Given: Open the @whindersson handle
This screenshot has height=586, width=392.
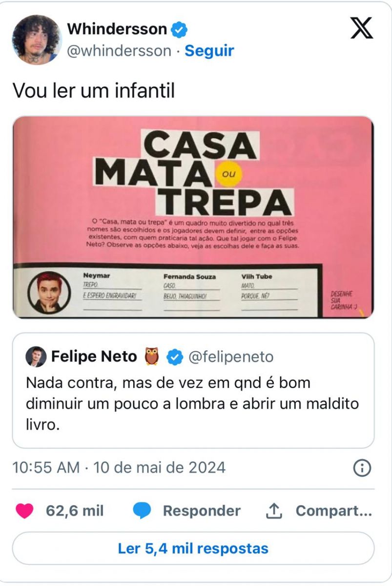Looking at the screenshot, I should click(119, 51).
